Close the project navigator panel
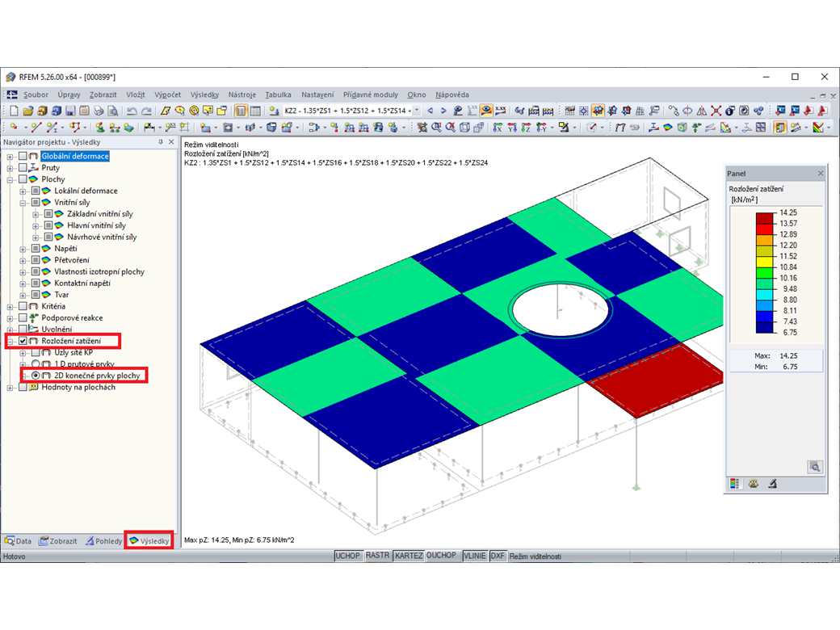Image resolution: width=840 pixels, height=630 pixels. pos(171,142)
